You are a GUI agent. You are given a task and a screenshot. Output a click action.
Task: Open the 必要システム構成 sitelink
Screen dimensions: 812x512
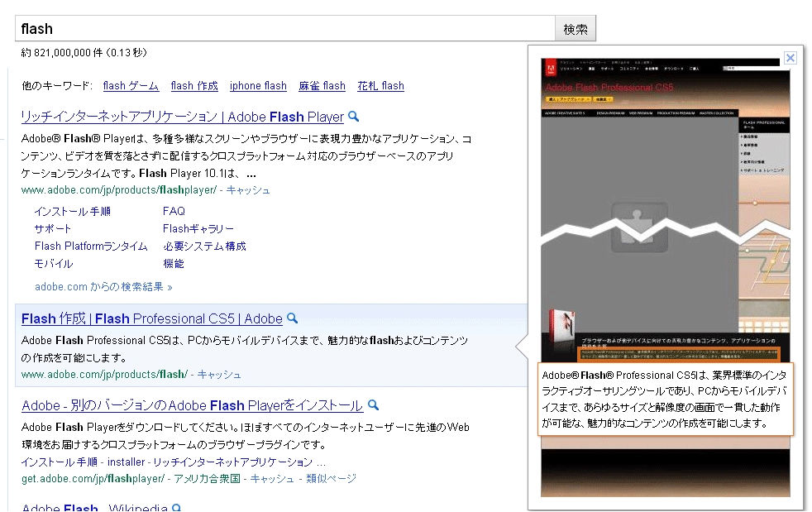[x=204, y=246]
